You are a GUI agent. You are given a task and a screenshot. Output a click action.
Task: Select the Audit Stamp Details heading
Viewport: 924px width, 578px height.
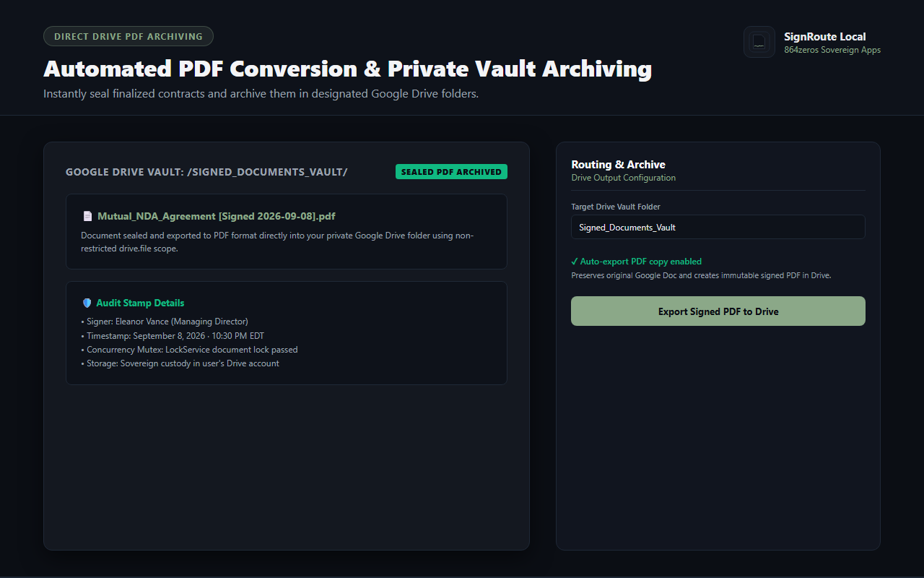pos(140,303)
